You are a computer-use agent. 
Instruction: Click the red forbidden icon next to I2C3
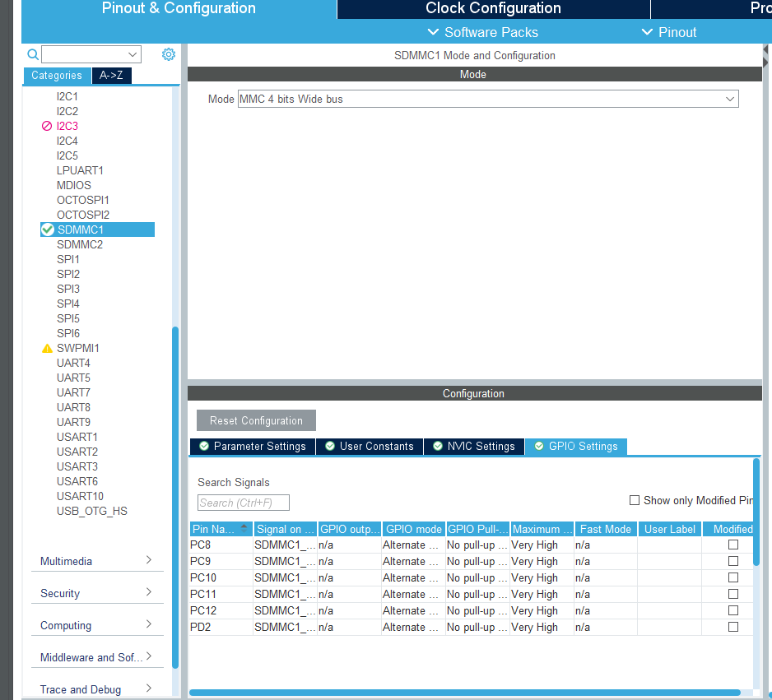tap(48, 126)
